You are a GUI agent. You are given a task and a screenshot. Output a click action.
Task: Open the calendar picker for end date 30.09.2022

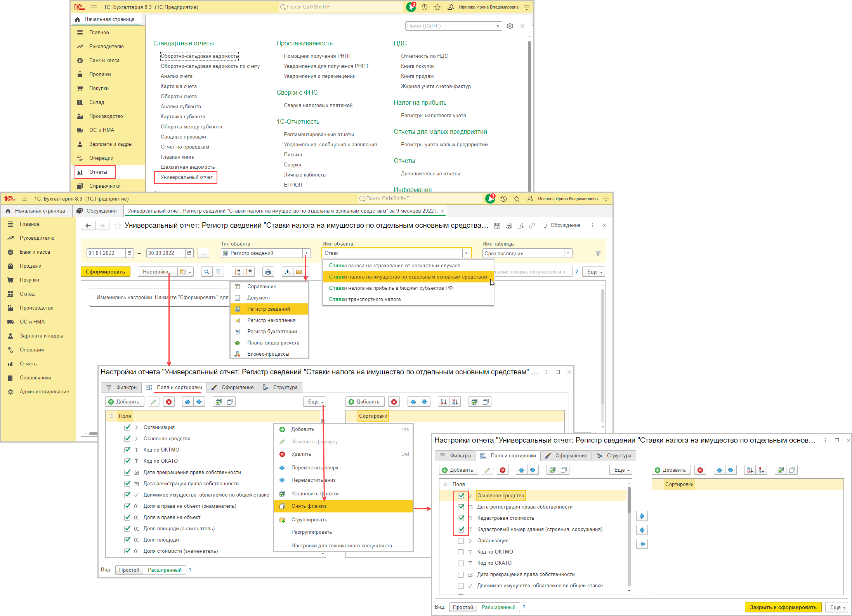click(x=189, y=253)
